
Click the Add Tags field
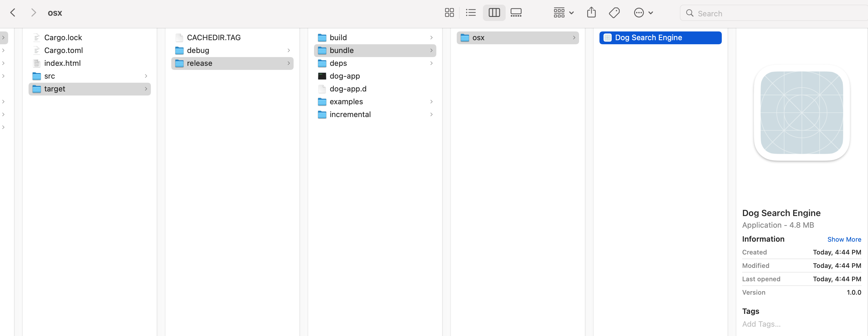(x=761, y=324)
